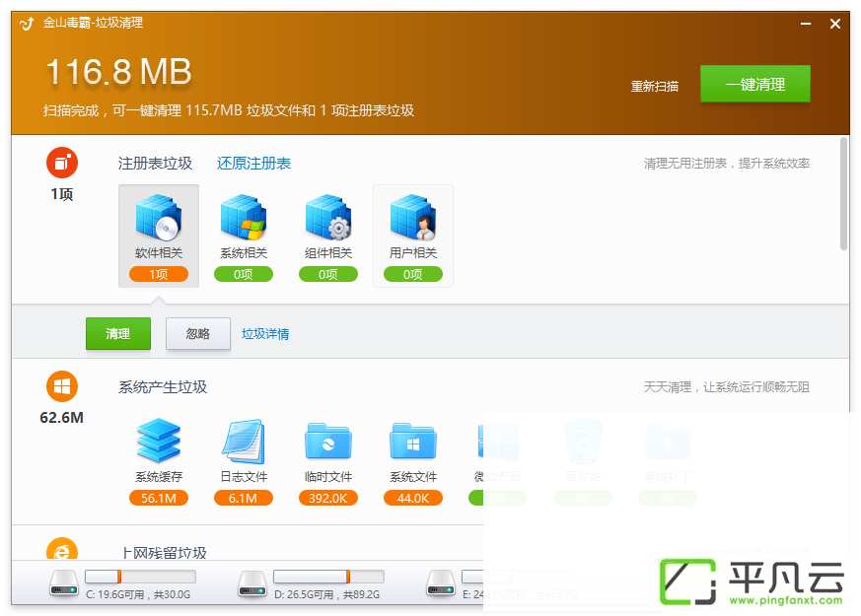Click 重新扫描 to rescan
861x616 pixels.
[x=655, y=86]
